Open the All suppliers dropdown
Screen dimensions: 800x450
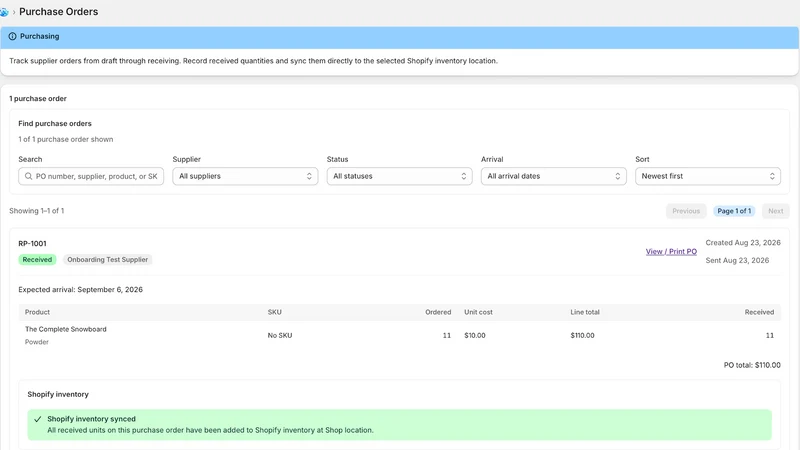245,176
